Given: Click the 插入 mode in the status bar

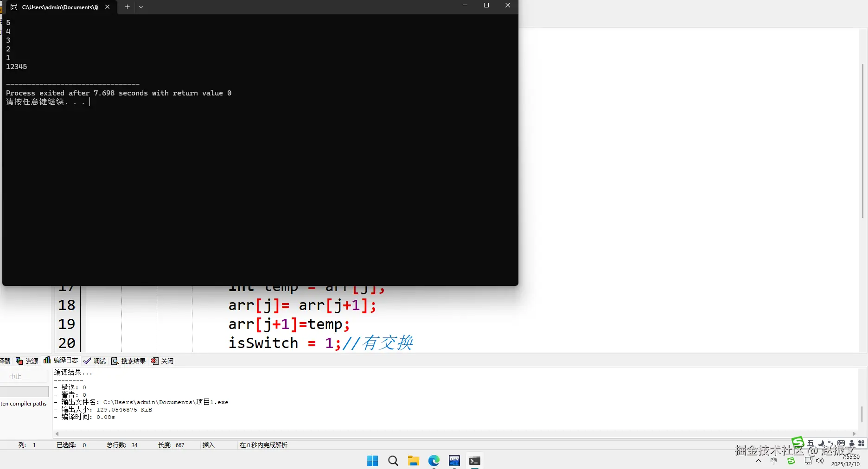Looking at the screenshot, I should point(209,445).
